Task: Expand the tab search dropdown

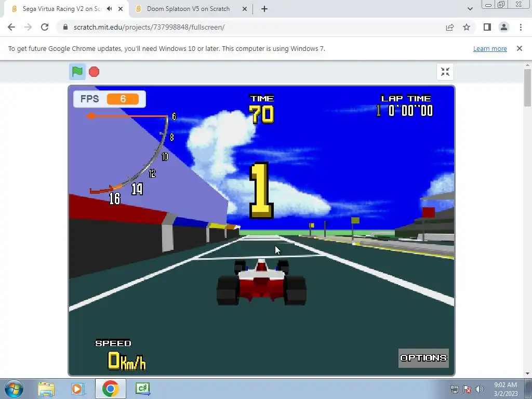Action: coord(470,9)
